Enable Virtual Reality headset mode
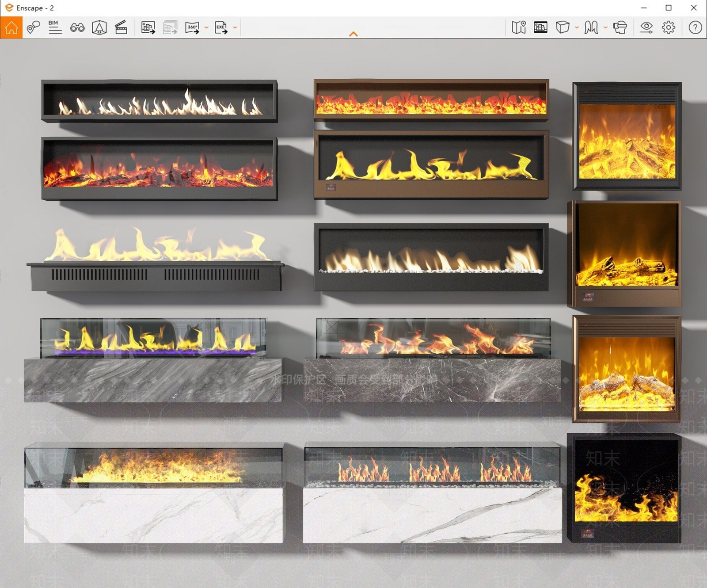Viewport: 707px width, 588px height. tap(620, 27)
